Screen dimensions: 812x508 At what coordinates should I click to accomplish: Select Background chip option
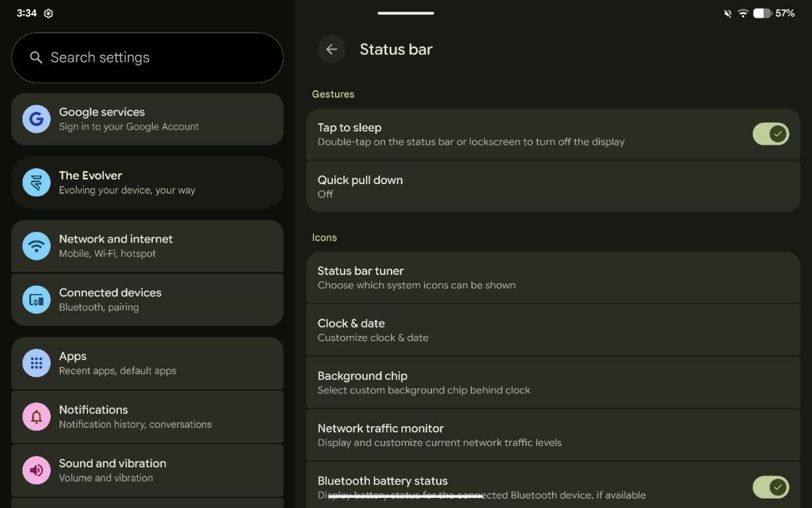click(x=553, y=383)
